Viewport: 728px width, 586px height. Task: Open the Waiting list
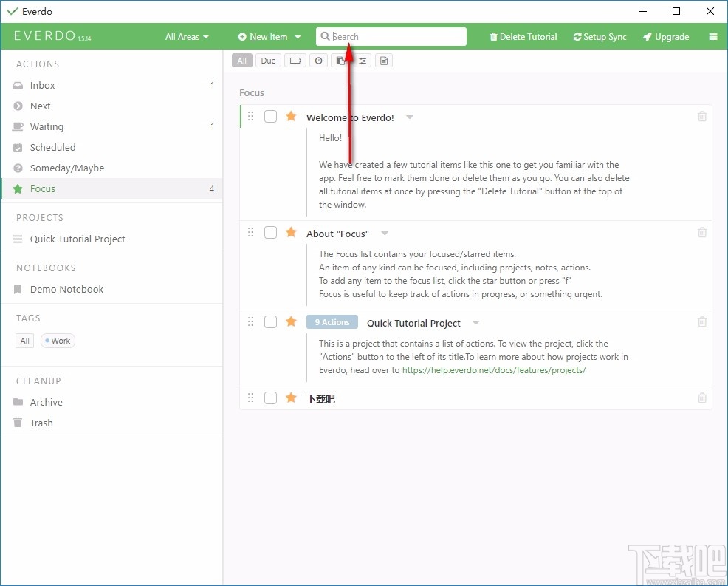coord(111,126)
